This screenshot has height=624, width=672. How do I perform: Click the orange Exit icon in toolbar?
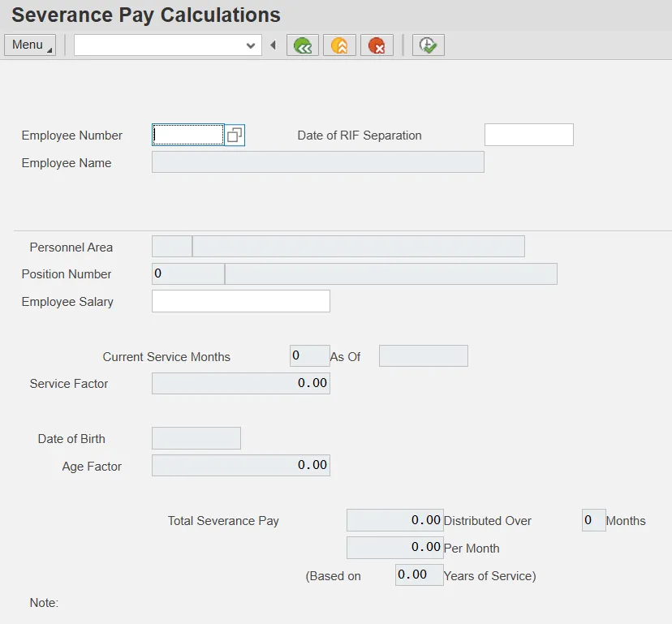pyautogui.click(x=339, y=45)
